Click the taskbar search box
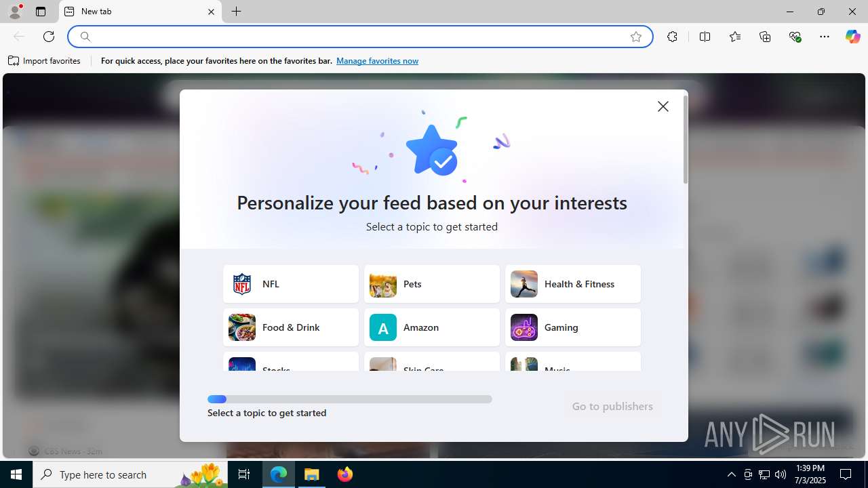868x488 pixels. point(130,474)
